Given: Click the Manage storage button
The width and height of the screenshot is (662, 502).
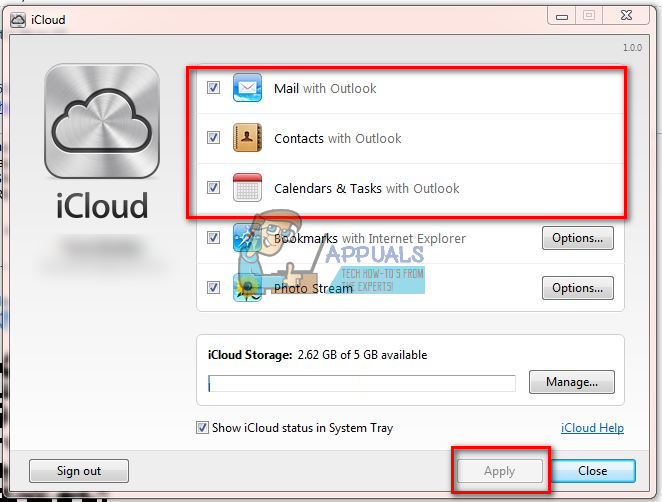Looking at the screenshot, I should tap(572, 382).
